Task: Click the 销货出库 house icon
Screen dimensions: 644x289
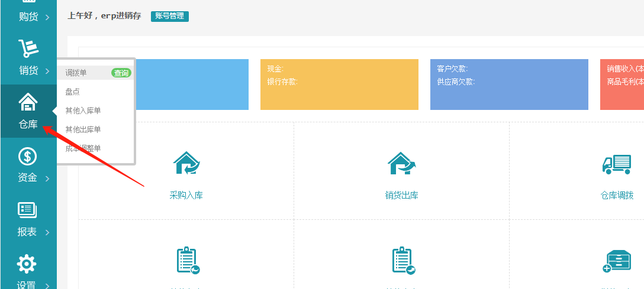Action: (401, 164)
